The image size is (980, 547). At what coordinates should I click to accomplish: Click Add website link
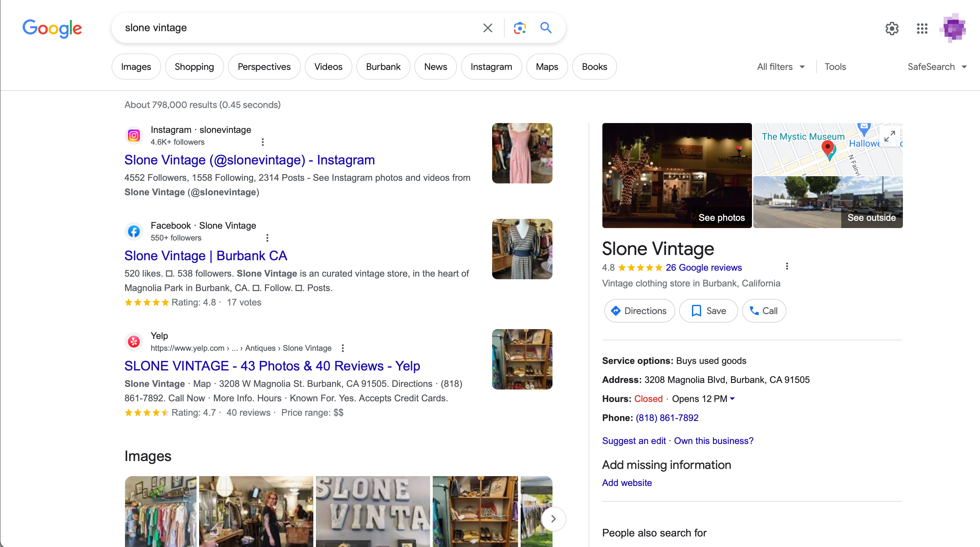pos(627,483)
